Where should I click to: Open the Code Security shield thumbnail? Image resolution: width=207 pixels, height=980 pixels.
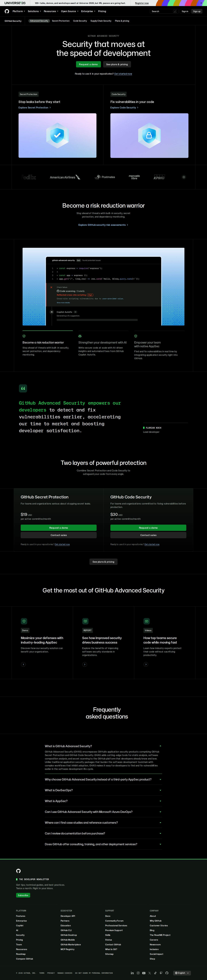coord(149,135)
